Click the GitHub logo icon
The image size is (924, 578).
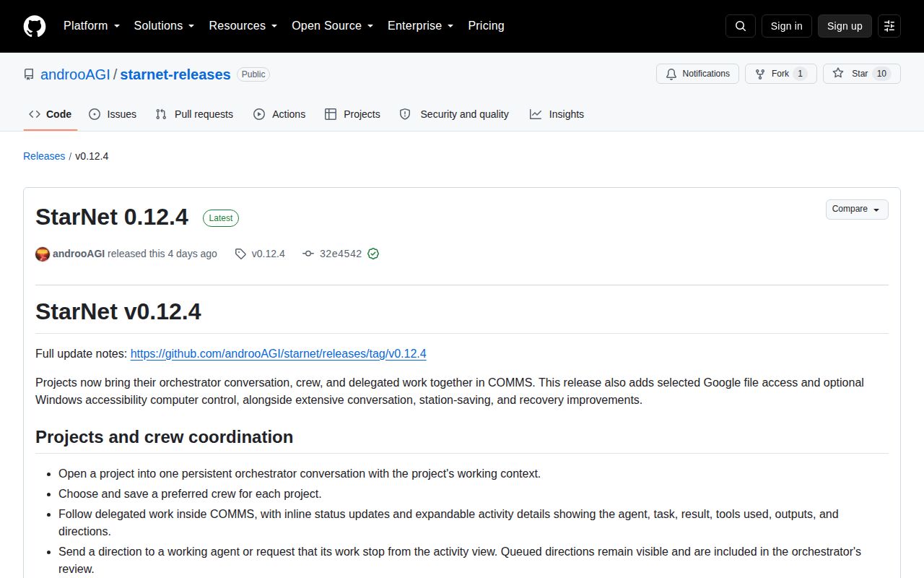(x=35, y=26)
